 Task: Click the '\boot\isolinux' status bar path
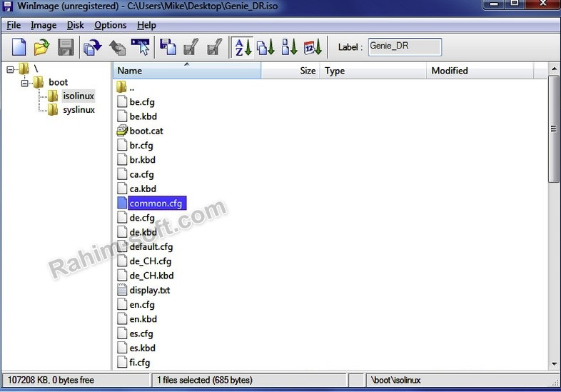(395, 380)
